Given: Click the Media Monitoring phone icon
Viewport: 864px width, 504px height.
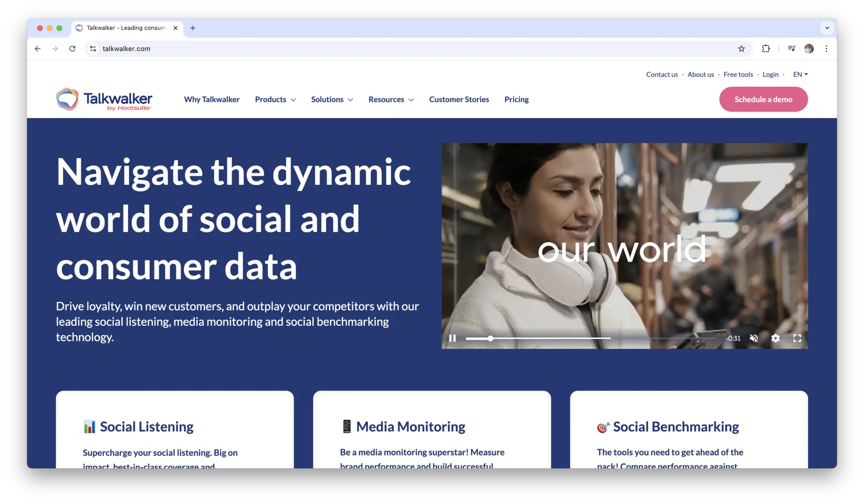Looking at the screenshot, I should tap(347, 427).
